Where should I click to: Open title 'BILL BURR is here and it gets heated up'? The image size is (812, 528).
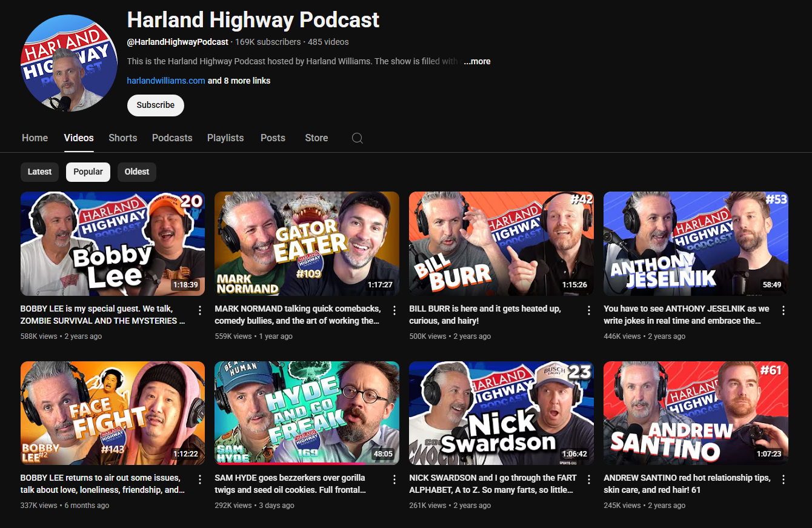485,315
